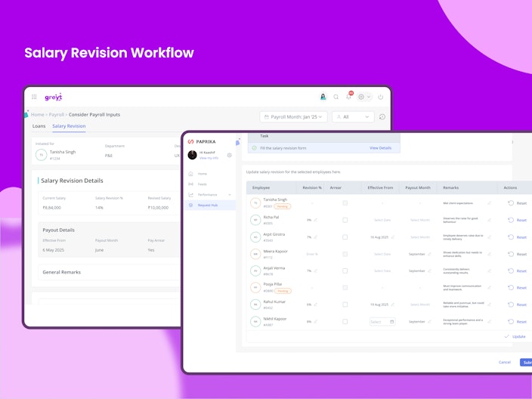Click the power logout icon

[x=381, y=97]
